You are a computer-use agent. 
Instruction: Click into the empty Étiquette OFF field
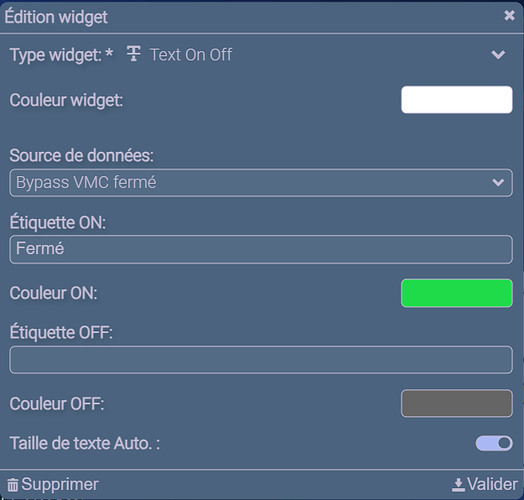click(x=261, y=360)
